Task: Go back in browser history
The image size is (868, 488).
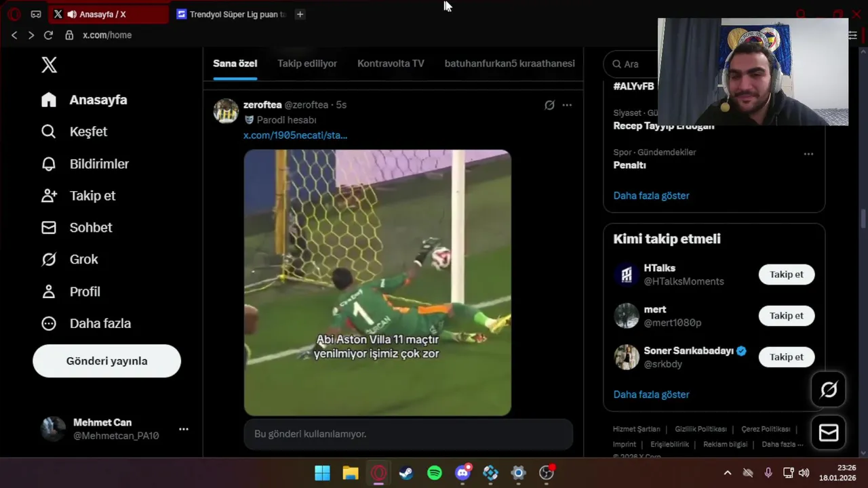Action: point(14,35)
